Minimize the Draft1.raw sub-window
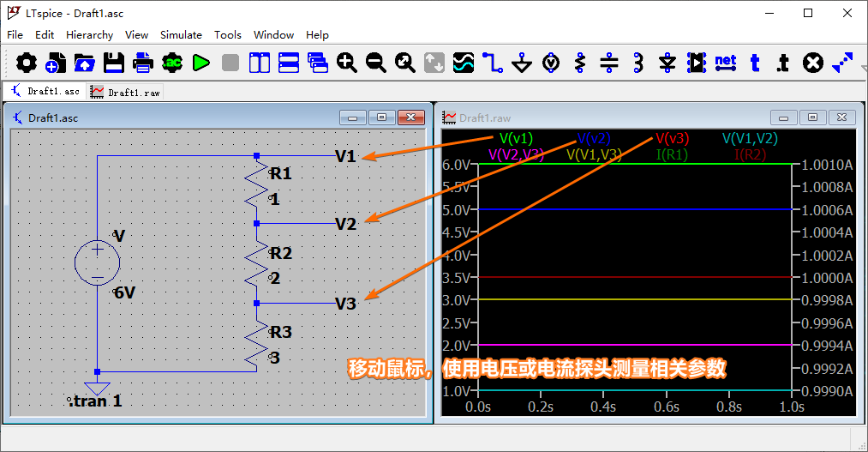The width and height of the screenshot is (868, 452). click(x=783, y=118)
